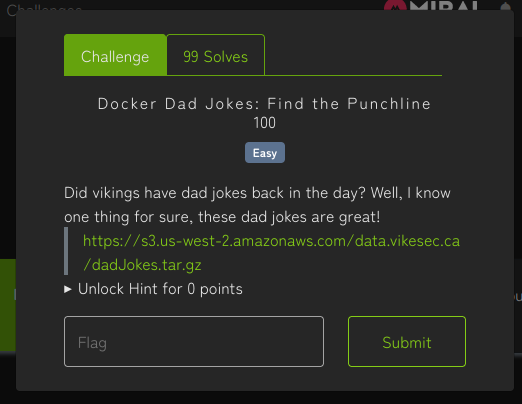Open the 99 Solves tab
522x404 pixels.
(x=216, y=55)
